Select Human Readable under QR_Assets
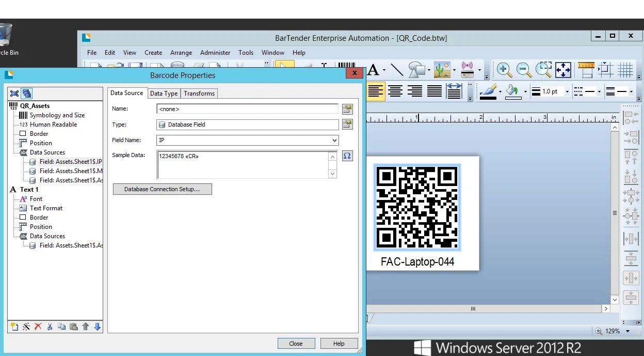This screenshot has width=644, height=356. click(53, 125)
